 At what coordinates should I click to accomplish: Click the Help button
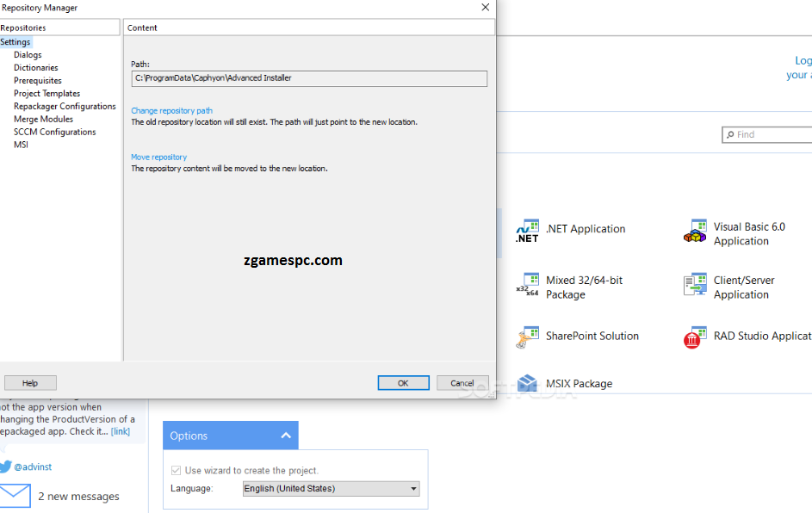(30, 383)
